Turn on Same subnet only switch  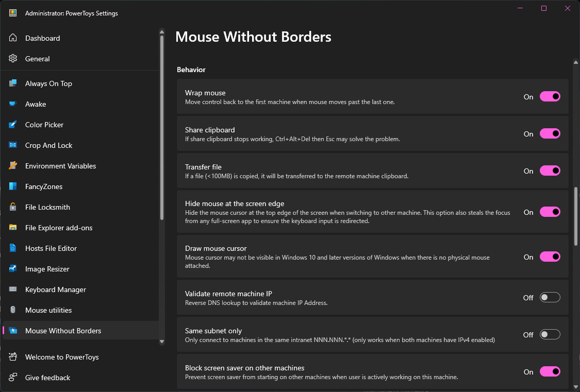pos(550,334)
